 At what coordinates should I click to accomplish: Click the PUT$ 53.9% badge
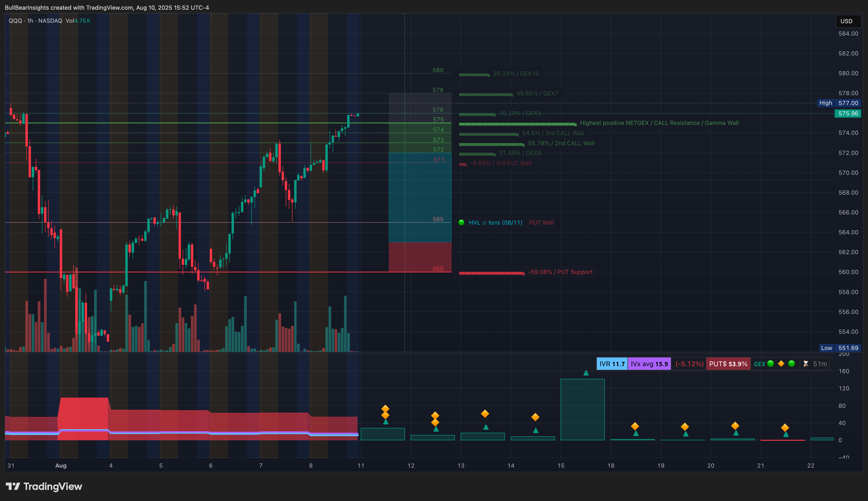728,364
